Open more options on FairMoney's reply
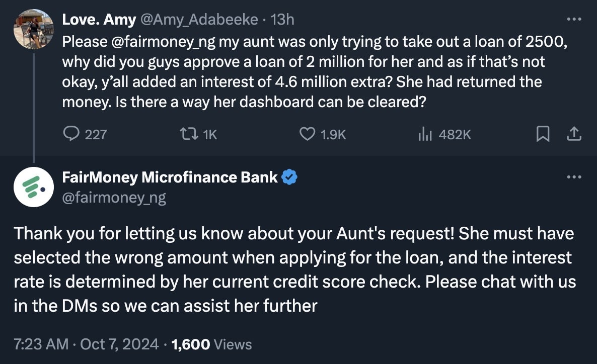The height and width of the screenshot is (364, 597). click(x=574, y=177)
